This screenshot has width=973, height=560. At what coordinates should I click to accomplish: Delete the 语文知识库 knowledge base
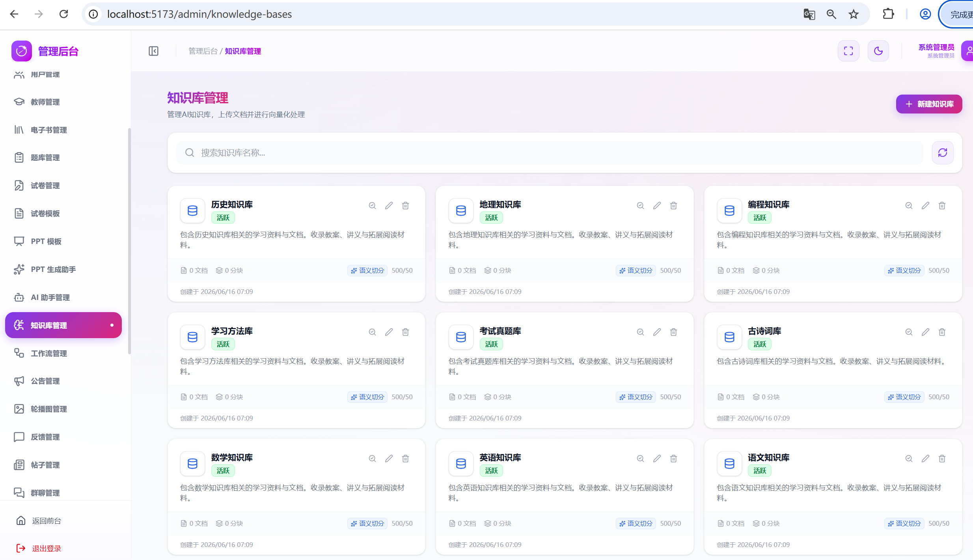[942, 458]
